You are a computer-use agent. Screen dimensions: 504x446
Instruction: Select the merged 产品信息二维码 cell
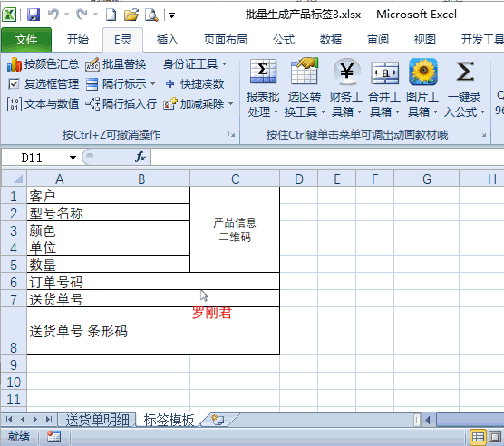coord(235,229)
